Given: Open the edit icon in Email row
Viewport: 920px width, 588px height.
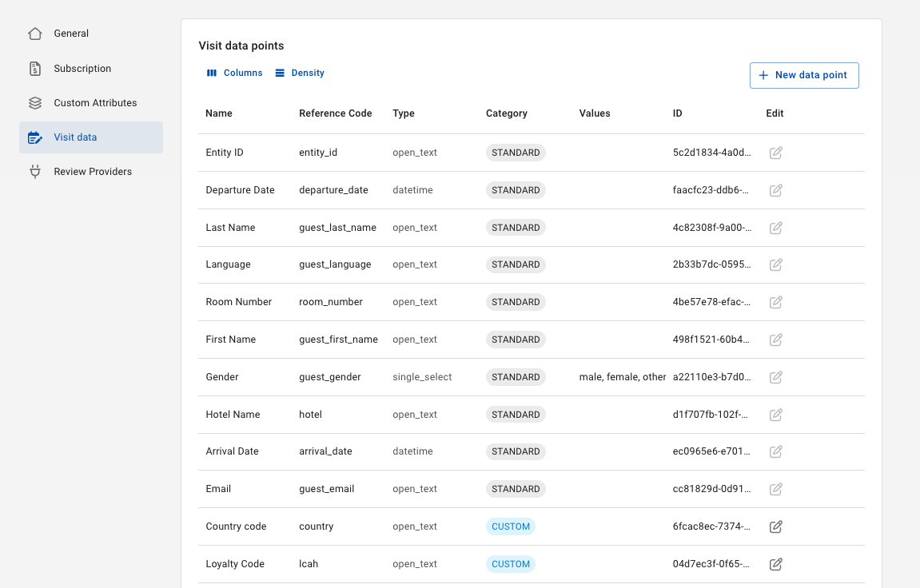Looking at the screenshot, I should 775,489.
